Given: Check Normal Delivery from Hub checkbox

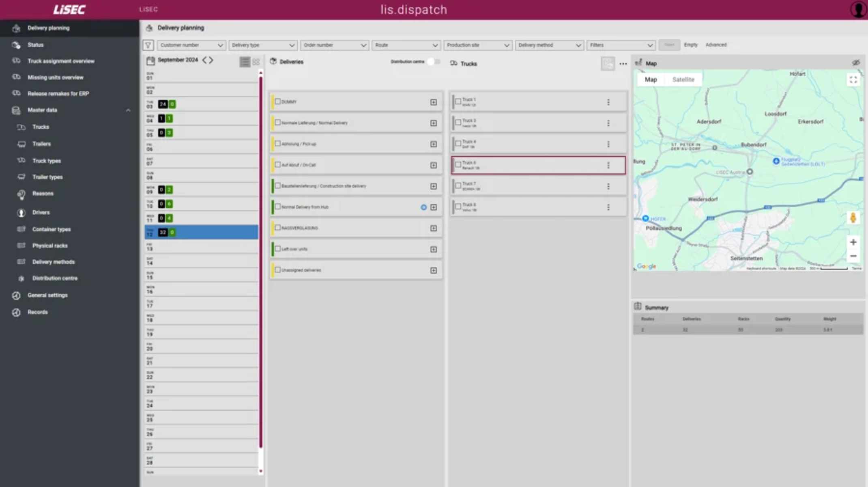Looking at the screenshot, I should [x=278, y=207].
